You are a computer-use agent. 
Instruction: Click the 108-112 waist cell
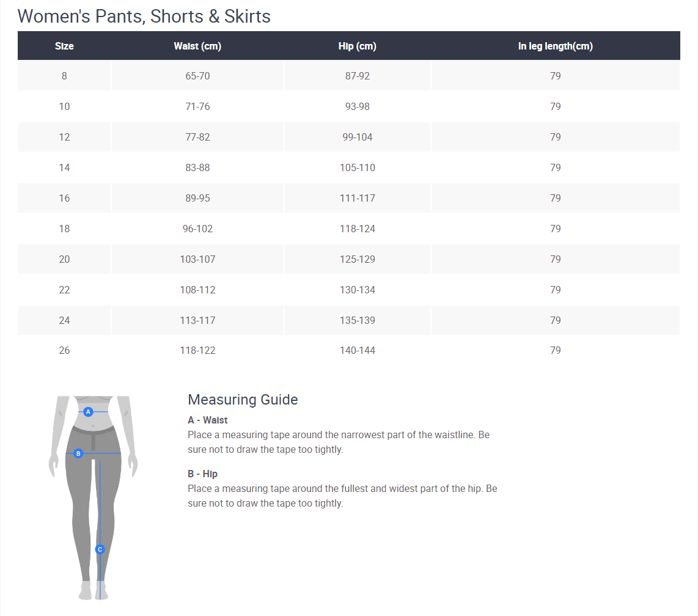[197, 290]
